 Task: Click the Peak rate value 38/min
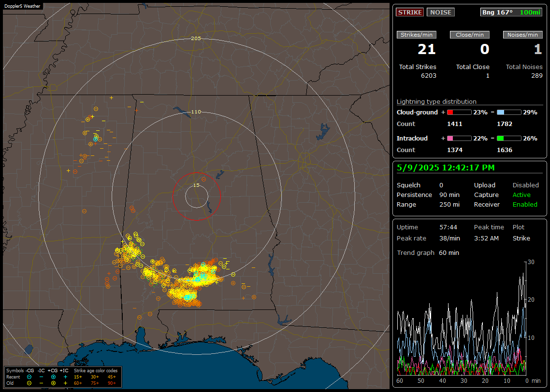coord(449,238)
